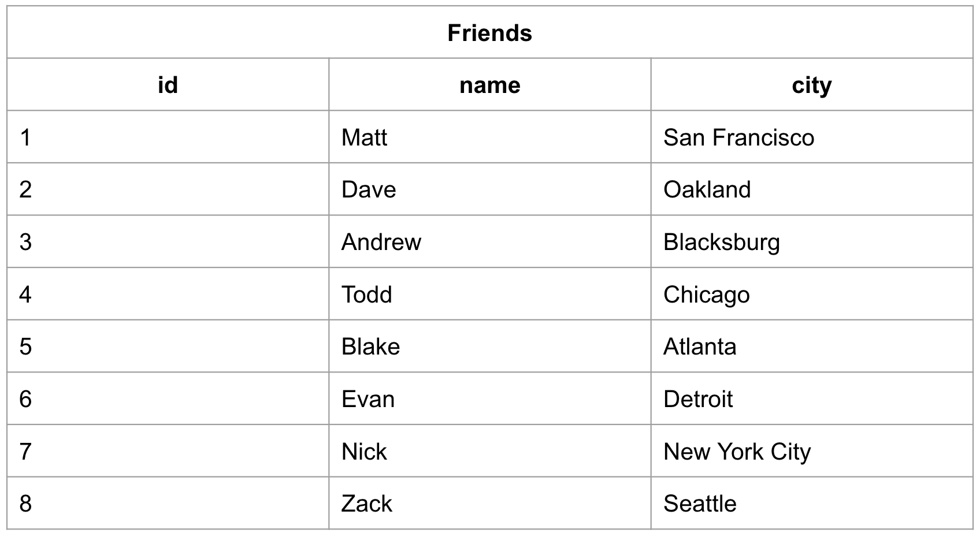Select the cell containing Andrew

pyautogui.click(x=381, y=242)
